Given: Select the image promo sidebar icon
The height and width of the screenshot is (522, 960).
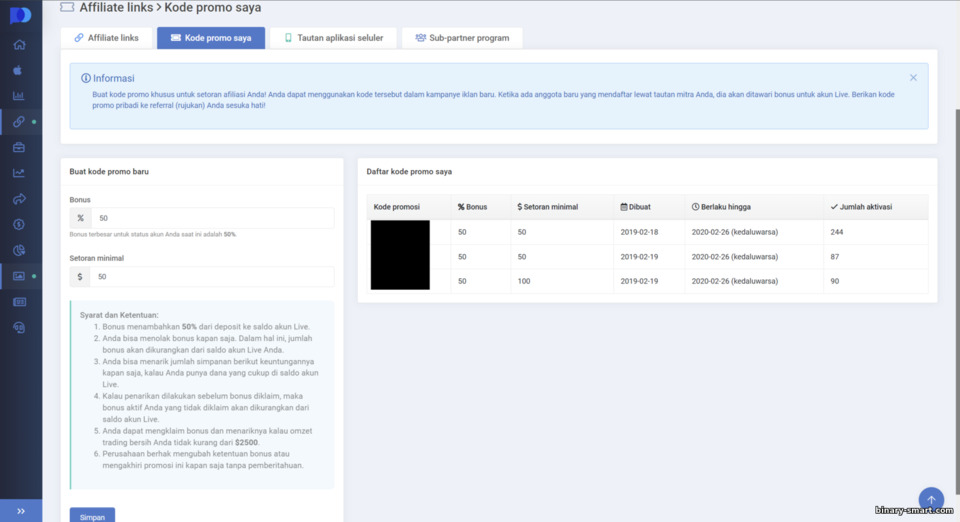Looking at the screenshot, I should pos(19,276).
